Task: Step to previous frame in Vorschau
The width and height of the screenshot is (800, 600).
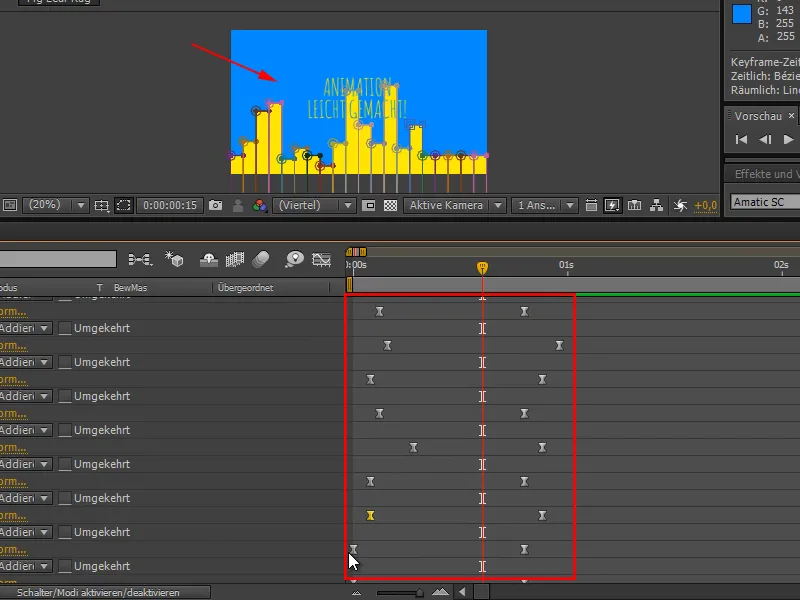Action: coord(764,139)
